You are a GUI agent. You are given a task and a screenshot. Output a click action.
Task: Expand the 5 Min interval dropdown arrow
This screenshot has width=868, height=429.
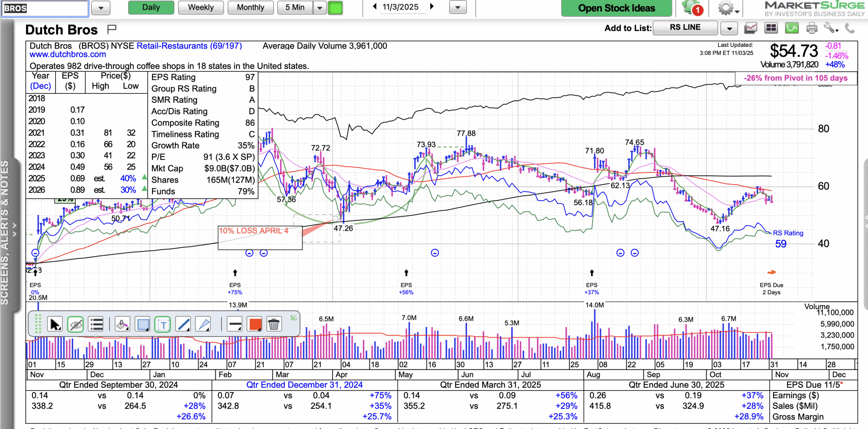[x=319, y=8]
